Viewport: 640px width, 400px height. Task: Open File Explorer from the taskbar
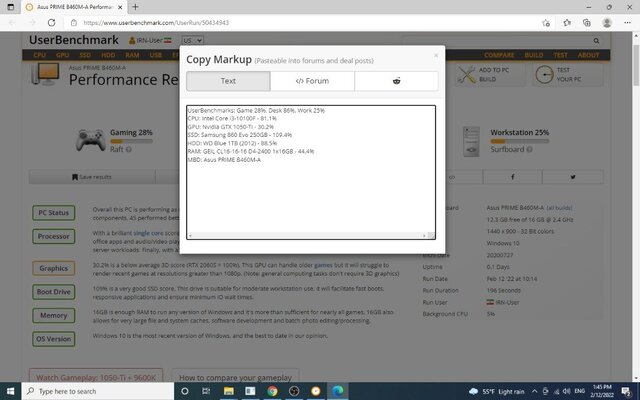tap(229, 391)
